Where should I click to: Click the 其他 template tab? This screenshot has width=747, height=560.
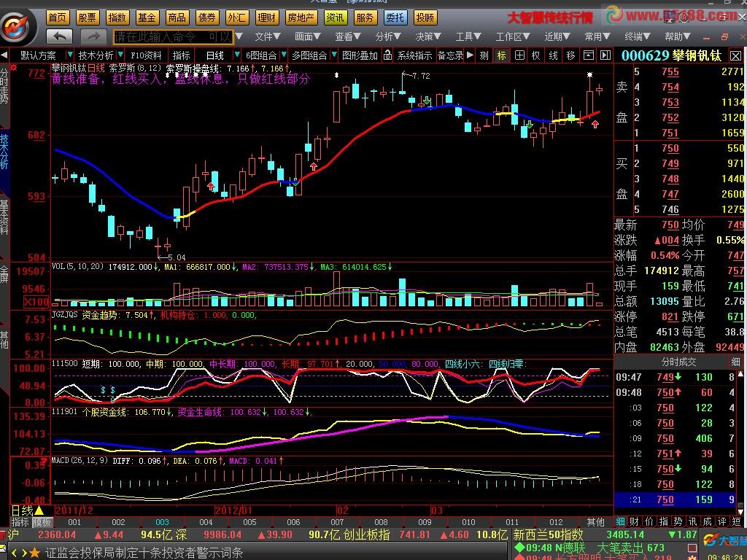point(595,522)
